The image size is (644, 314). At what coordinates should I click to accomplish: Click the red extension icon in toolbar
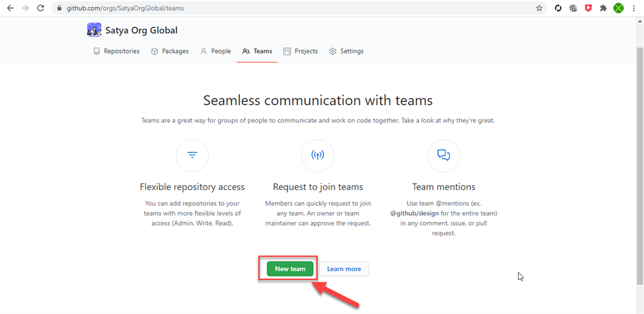pos(588,8)
